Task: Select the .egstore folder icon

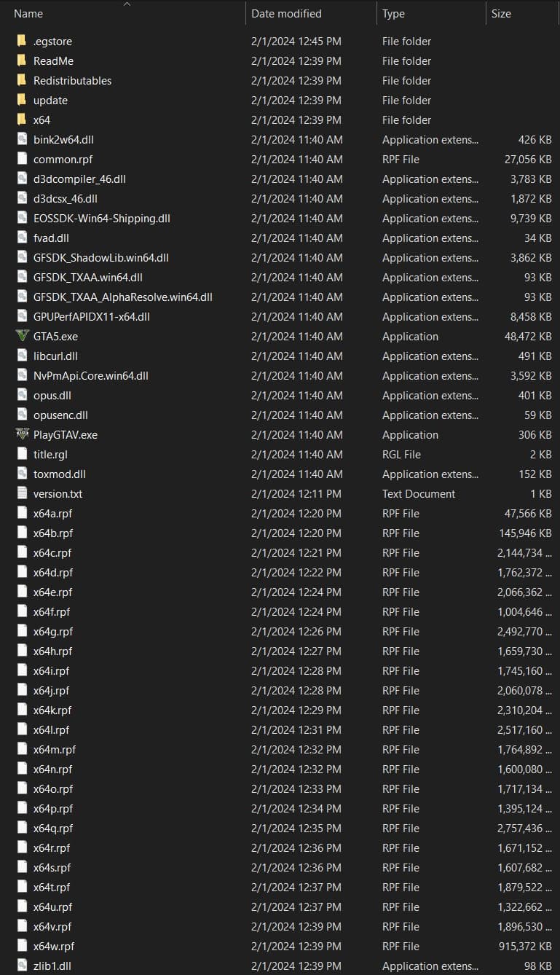Action: pyautogui.click(x=22, y=41)
